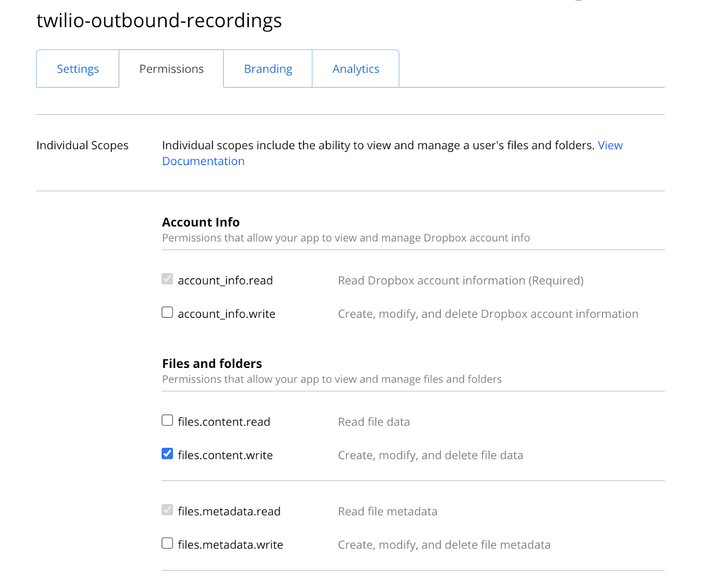Click the 'Read file metadata' description
This screenshot has height=583, width=728.
click(x=388, y=511)
